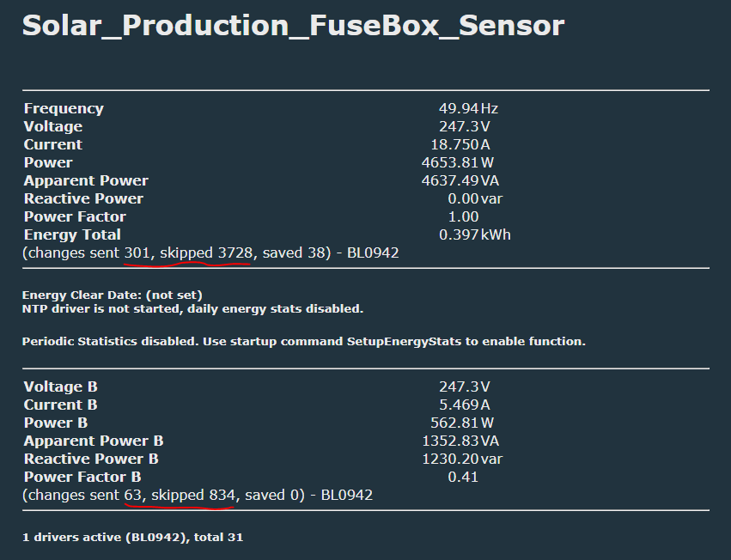This screenshot has height=560, width=731.
Task: Select the Voltage B label
Action: (x=61, y=387)
